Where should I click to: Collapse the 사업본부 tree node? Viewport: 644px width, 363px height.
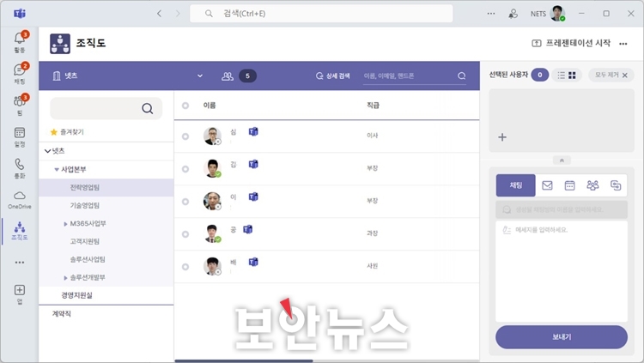pyautogui.click(x=57, y=170)
